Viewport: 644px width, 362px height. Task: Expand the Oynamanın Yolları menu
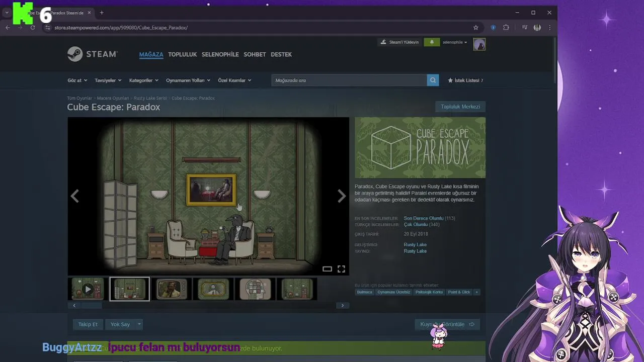click(188, 80)
